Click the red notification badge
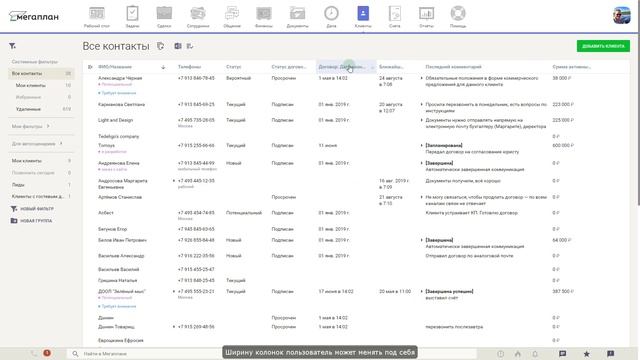The image size is (640, 360). coord(47,353)
